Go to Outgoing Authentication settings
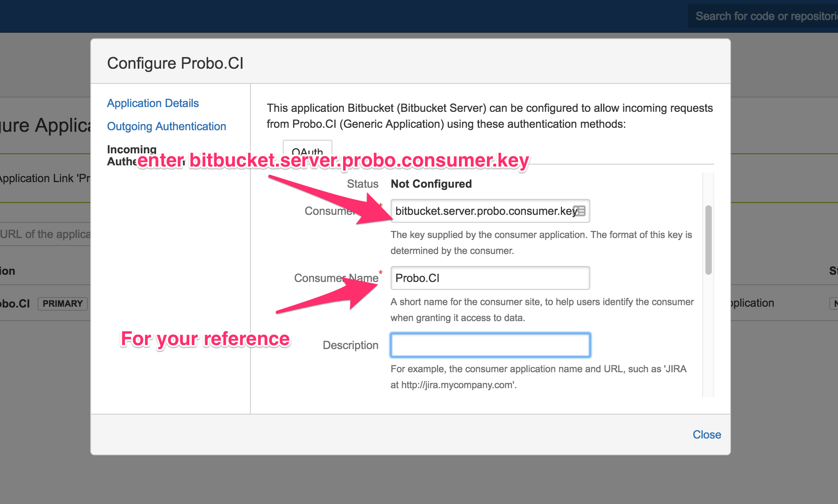This screenshot has width=838, height=504. tap(166, 126)
